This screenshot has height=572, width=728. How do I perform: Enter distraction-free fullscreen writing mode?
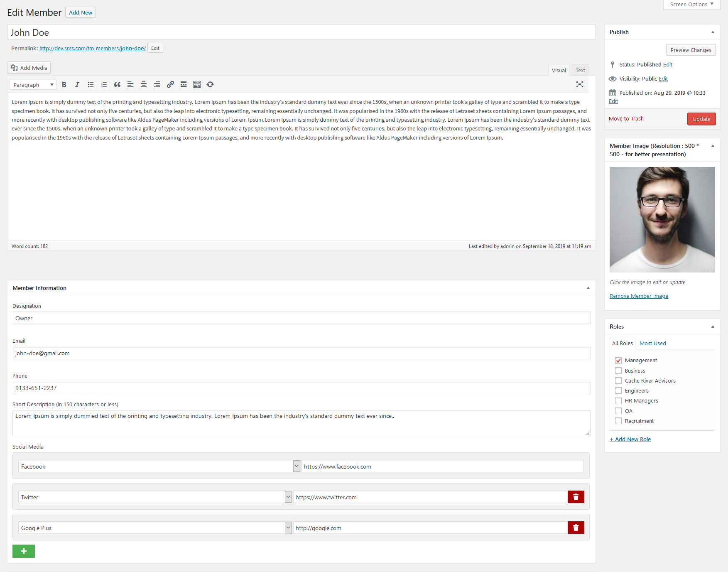tap(580, 84)
